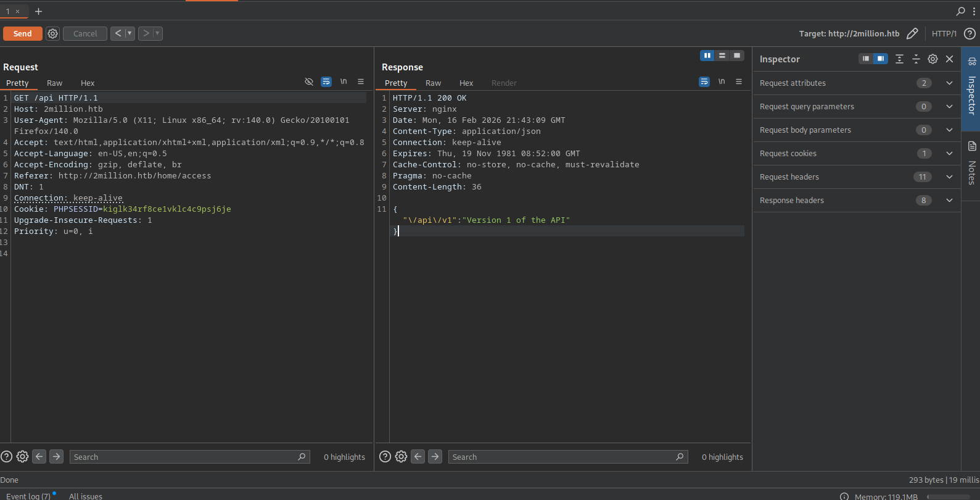Open Inspector settings gear icon
This screenshot has height=500, width=980.
tap(933, 59)
